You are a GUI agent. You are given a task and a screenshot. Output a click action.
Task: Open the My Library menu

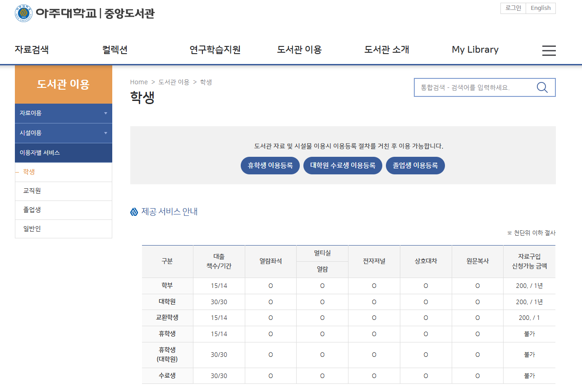pyautogui.click(x=475, y=50)
